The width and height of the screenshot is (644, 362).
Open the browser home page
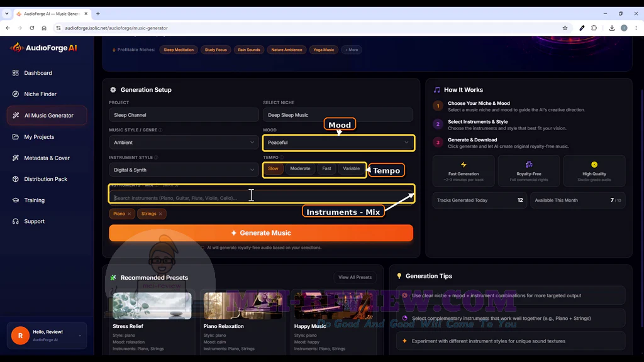point(44,28)
